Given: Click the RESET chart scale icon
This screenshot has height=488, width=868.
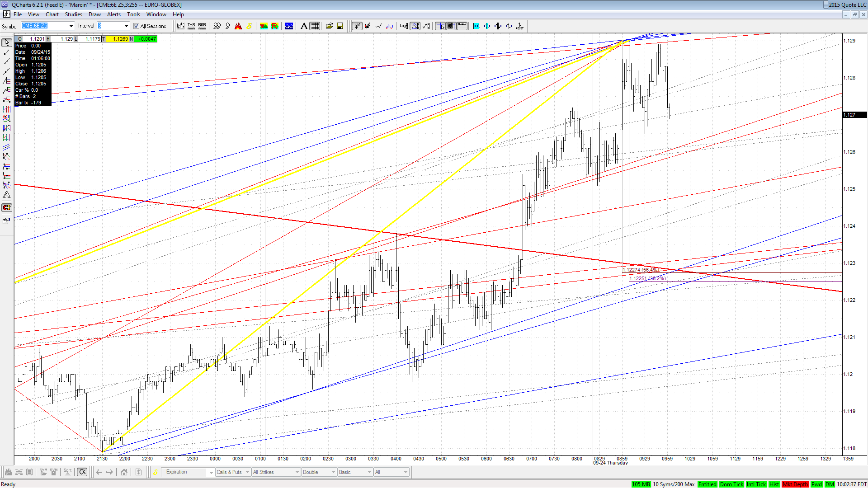Looking at the screenshot, I should click(x=519, y=26).
